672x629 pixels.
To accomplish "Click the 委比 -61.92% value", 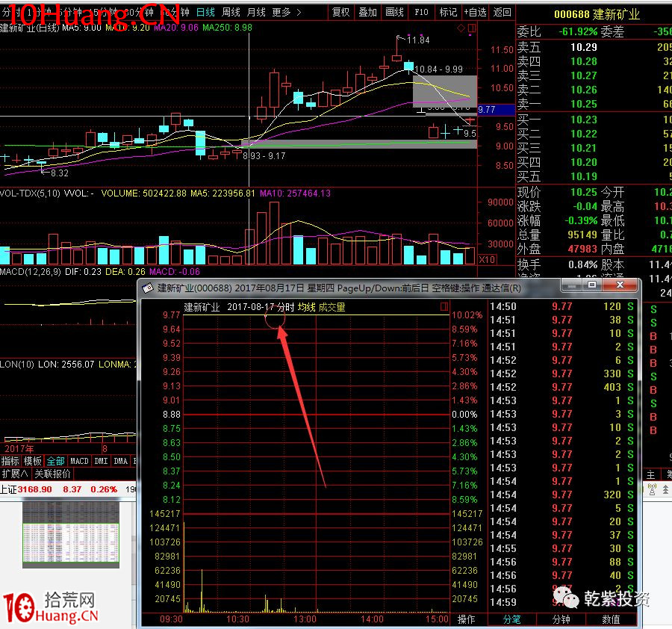I will 578,31.
